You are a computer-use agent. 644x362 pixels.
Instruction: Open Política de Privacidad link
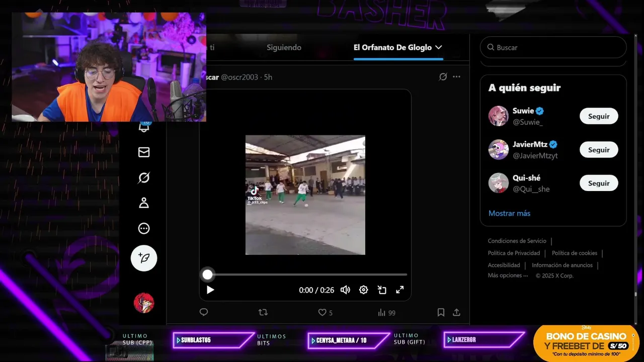[514, 253]
